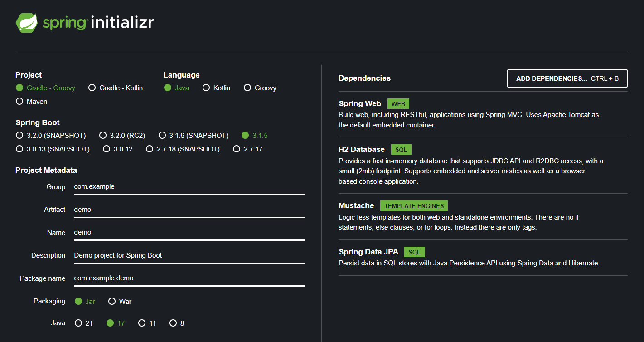Choose Java version 21
Screen dimensions: 644x342
tap(84, 323)
